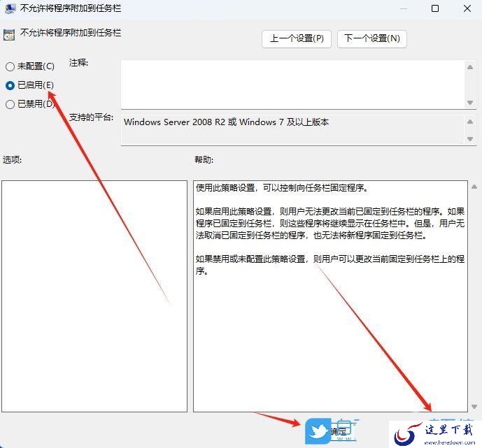Click the up arrow of the help panel scrollbar
Screen dimensions: 482x448
[474, 187]
